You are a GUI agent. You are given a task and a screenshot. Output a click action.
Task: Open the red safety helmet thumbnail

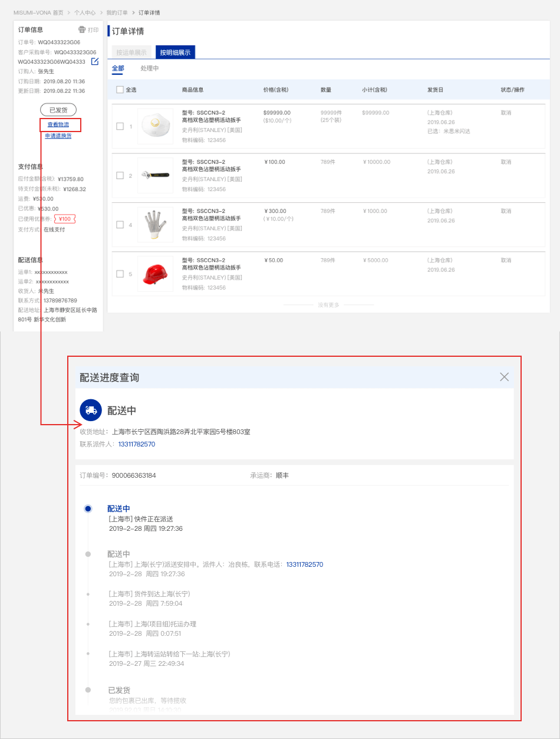click(155, 274)
